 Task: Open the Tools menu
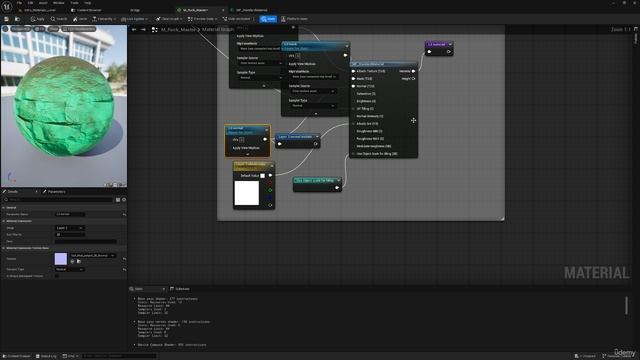coord(74,3)
